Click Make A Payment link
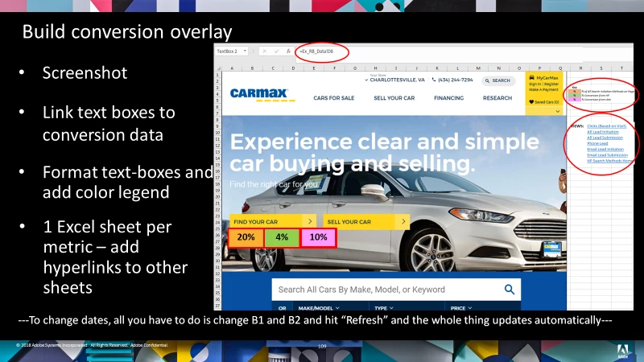The height and width of the screenshot is (362, 644). (543, 89)
